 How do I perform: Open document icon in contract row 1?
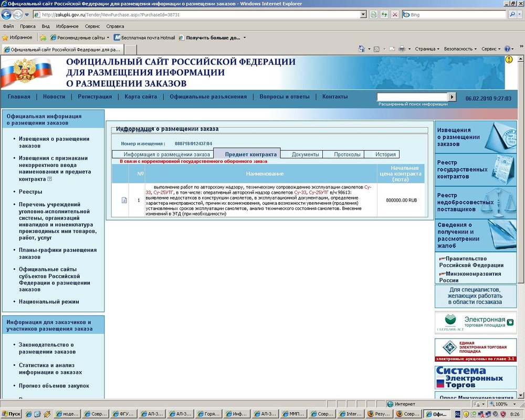(x=124, y=200)
